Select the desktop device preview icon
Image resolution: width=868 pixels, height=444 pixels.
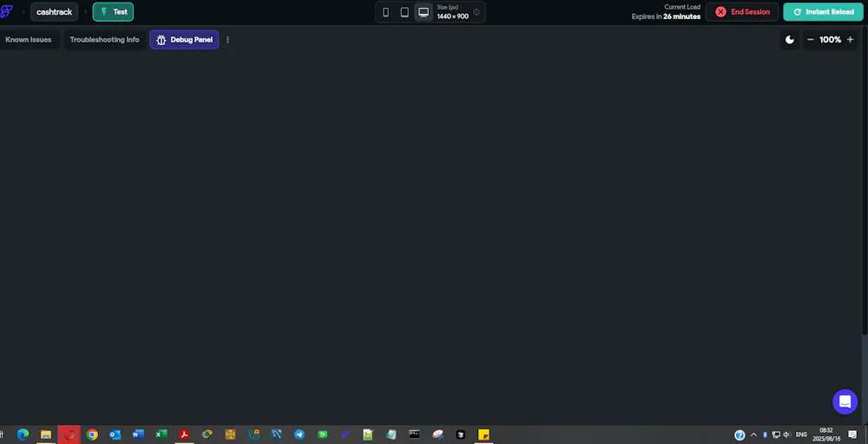tap(424, 12)
